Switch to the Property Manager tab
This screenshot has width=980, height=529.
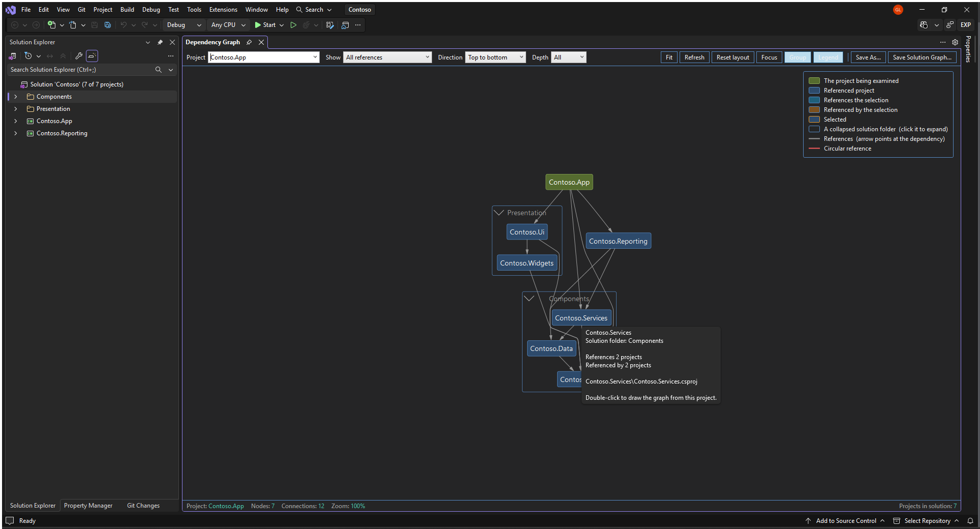[x=88, y=506]
